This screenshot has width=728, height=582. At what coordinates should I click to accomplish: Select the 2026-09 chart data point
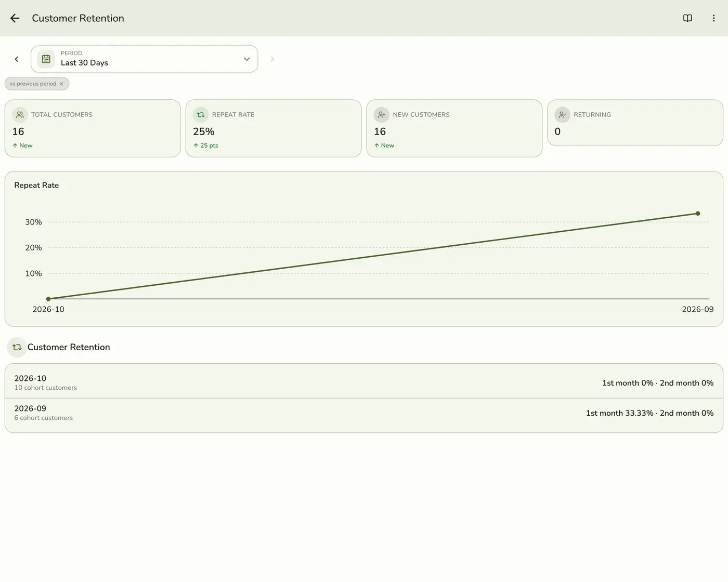[x=698, y=214]
